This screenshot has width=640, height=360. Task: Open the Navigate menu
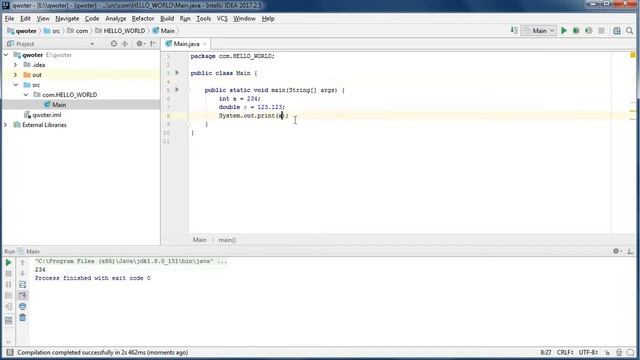tap(67, 18)
